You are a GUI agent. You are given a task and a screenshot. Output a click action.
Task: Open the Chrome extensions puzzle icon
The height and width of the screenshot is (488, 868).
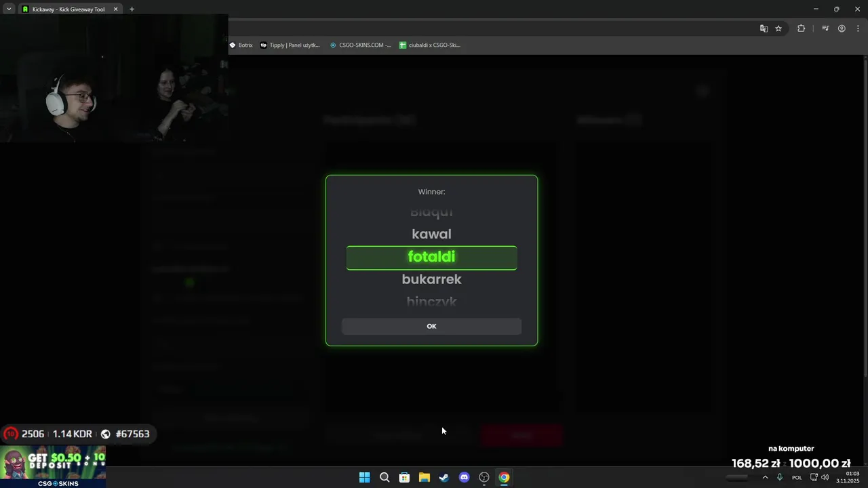tap(801, 28)
